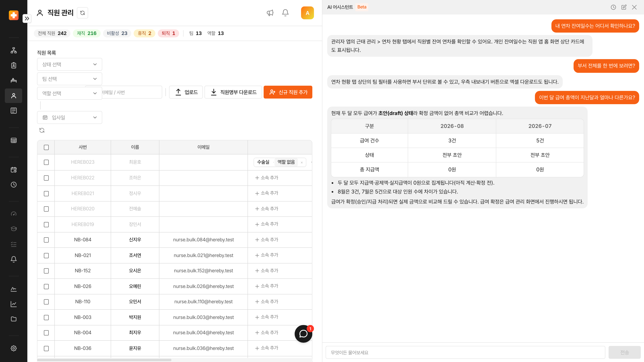
Task: Focus the 이메일 / 사번 search field
Action: (x=132, y=92)
